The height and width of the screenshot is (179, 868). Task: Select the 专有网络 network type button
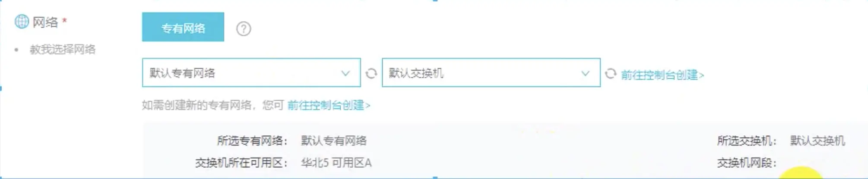[183, 27]
